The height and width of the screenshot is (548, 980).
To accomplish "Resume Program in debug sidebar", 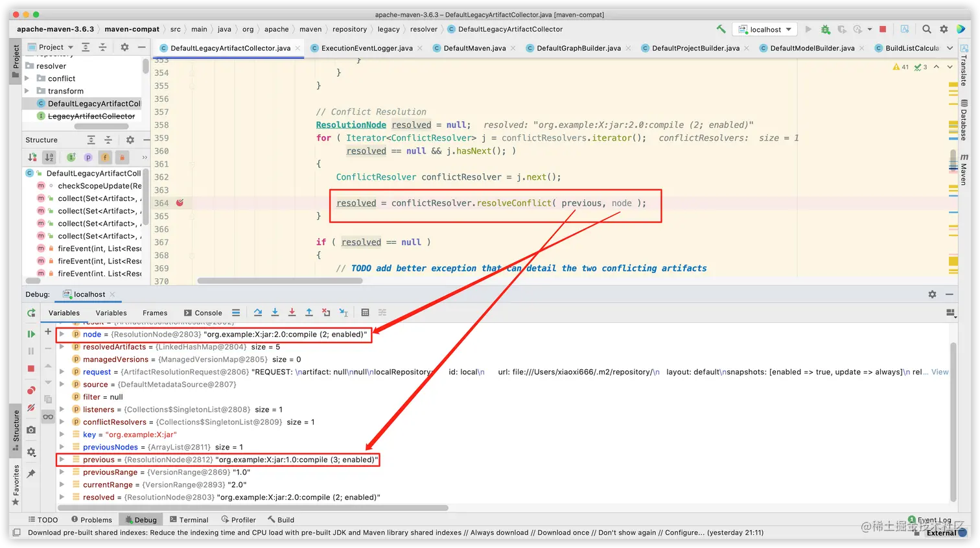I will tap(31, 334).
